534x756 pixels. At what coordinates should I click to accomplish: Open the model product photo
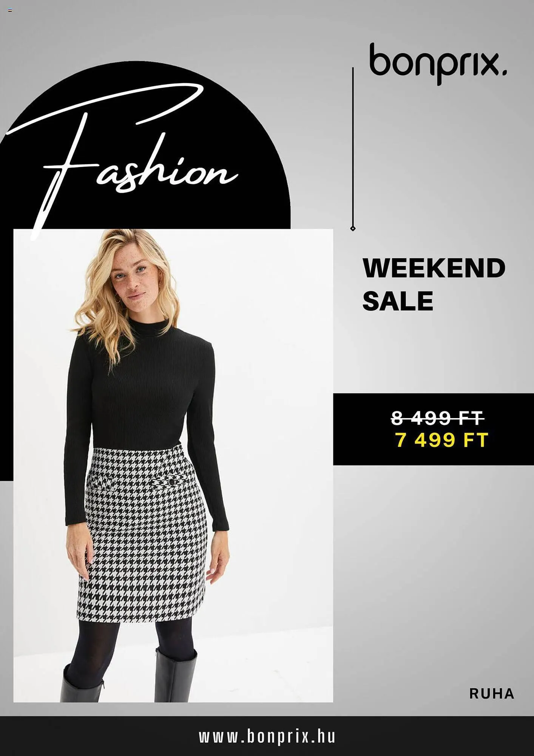pyautogui.click(x=173, y=466)
